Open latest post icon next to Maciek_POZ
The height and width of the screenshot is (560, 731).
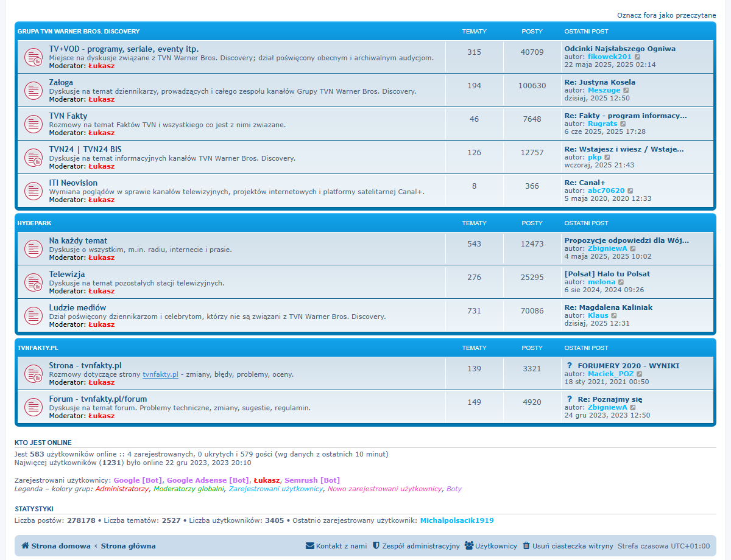click(x=640, y=374)
